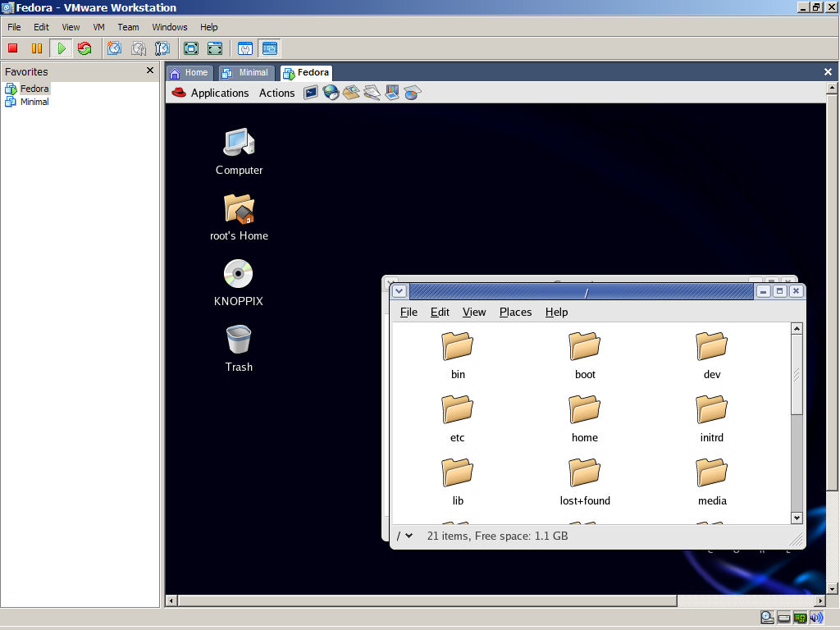Select the etc folder
The image size is (840, 630).
(x=458, y=418)
